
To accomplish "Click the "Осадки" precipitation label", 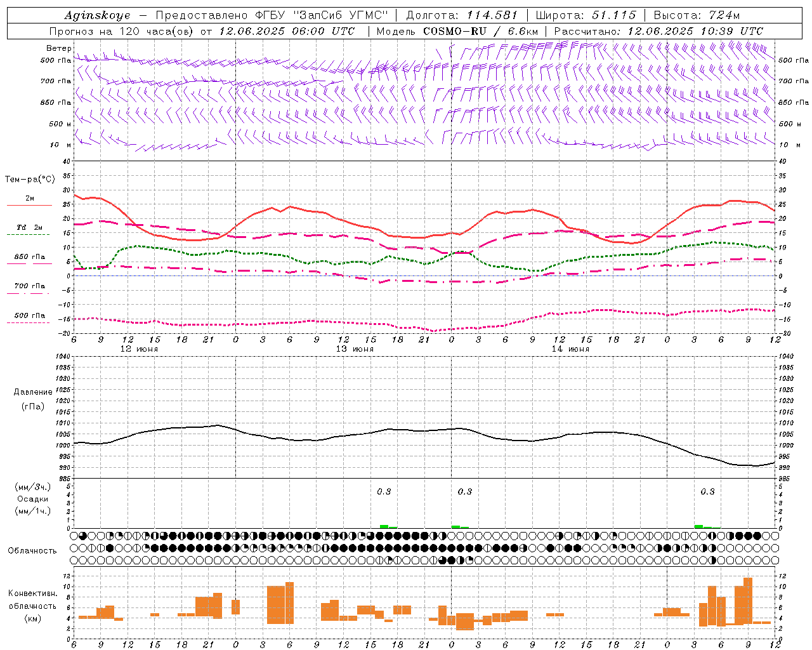I will 33,499.
